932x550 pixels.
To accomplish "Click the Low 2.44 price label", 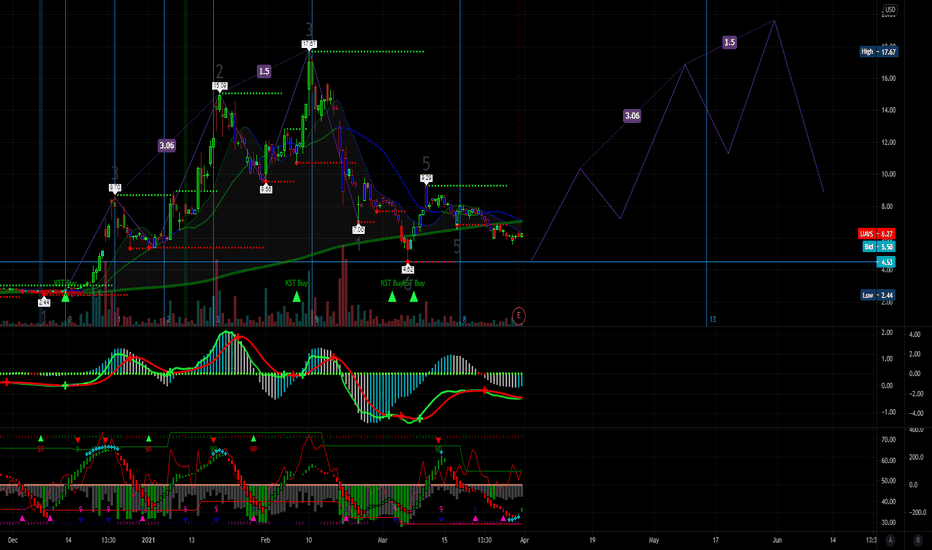I will pos(878,295).
